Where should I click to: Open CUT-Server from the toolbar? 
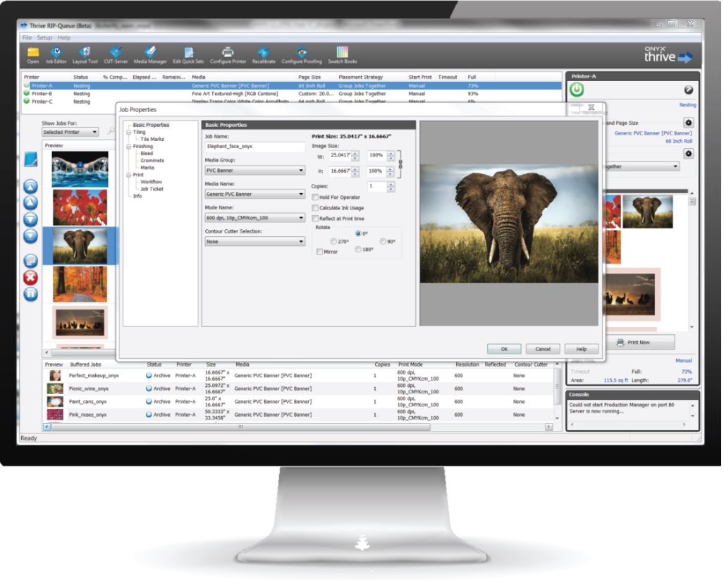tap(116, 55)
